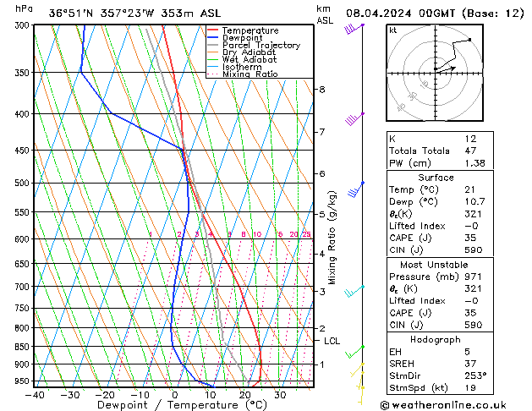Click the StmDir value 253°

click(475, 375)
